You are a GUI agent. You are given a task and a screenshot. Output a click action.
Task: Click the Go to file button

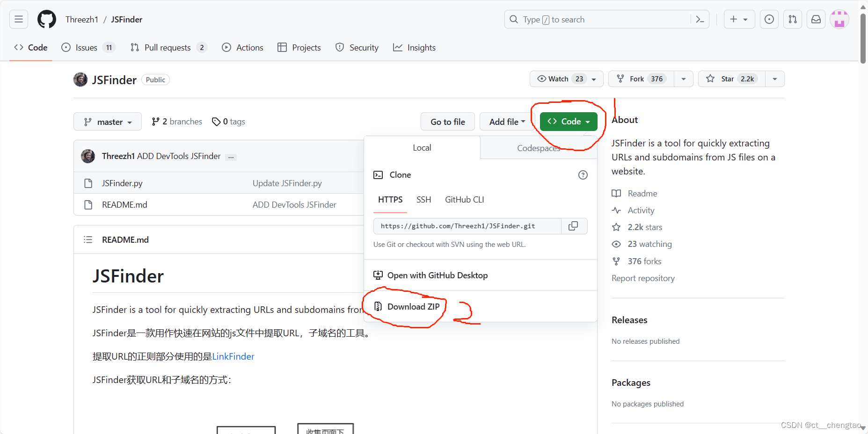pos(448,122)
